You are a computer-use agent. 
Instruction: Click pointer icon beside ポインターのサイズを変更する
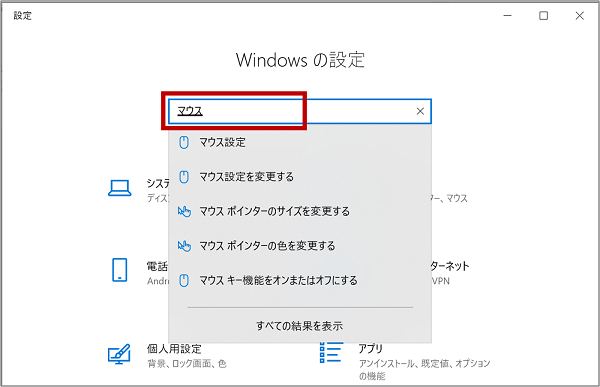[184, 211]
